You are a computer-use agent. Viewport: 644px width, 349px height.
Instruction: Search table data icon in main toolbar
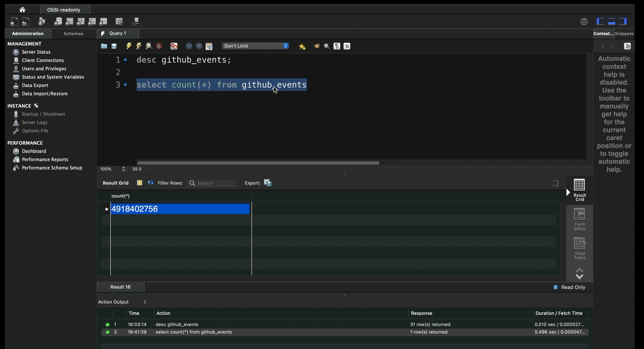pyautogui.click(x=119, y=22)
